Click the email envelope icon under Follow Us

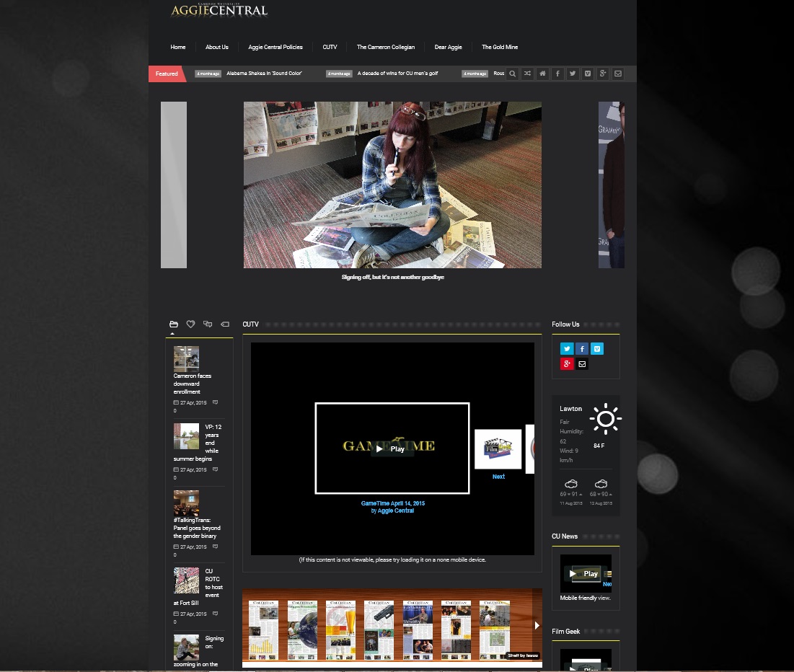pos(582,364)
